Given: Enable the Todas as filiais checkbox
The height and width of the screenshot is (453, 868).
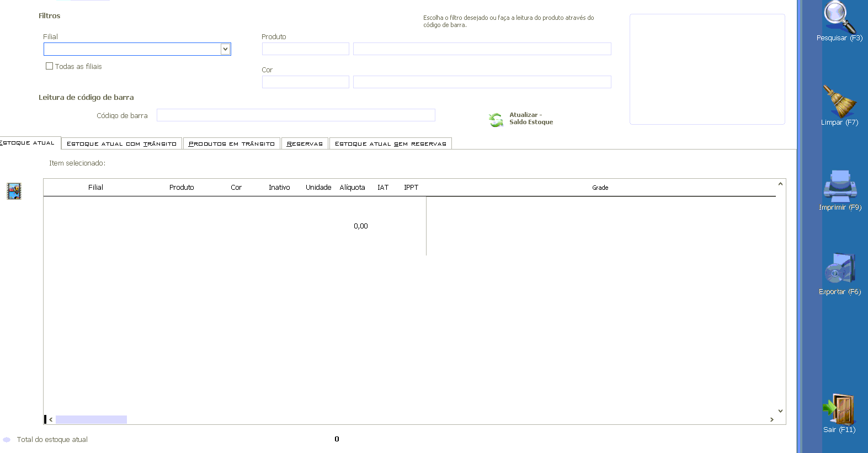Looking at the screenshot, I should coord(50,66).
